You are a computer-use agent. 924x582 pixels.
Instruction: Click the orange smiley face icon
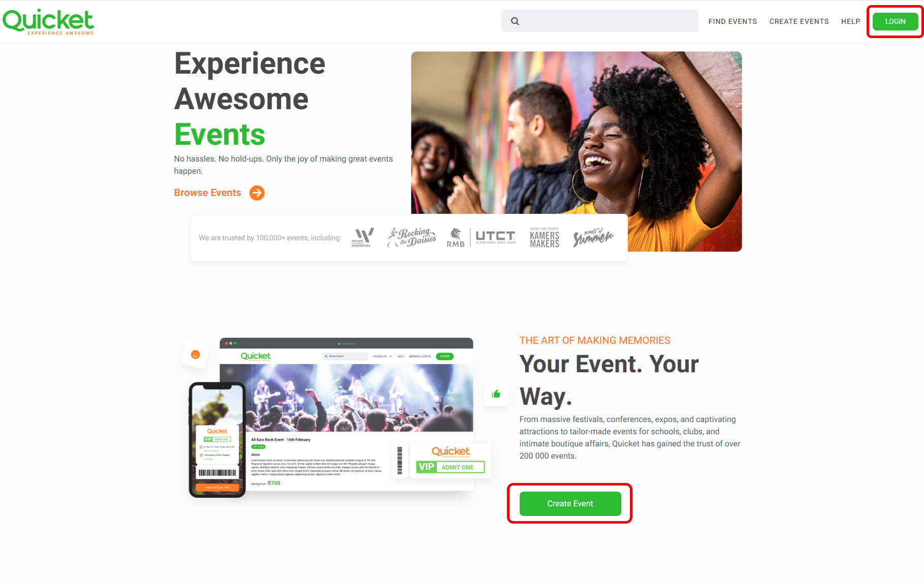(195, 354)
